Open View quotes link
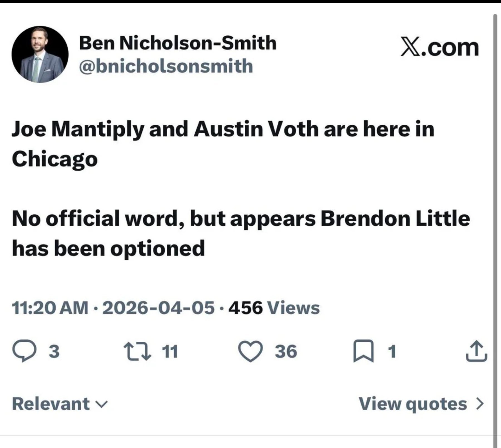501x448 pixels. pyautogui.click(x=412, y=404)
